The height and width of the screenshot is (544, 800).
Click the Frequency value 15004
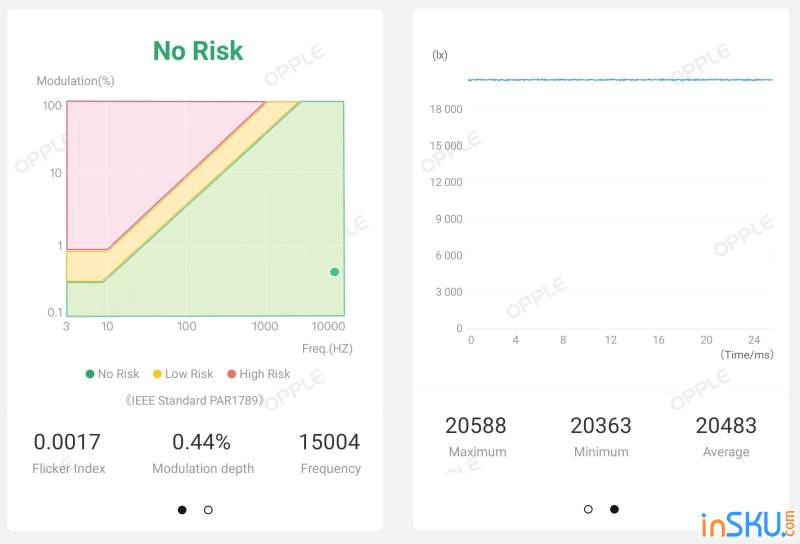(x=330, y=442)
